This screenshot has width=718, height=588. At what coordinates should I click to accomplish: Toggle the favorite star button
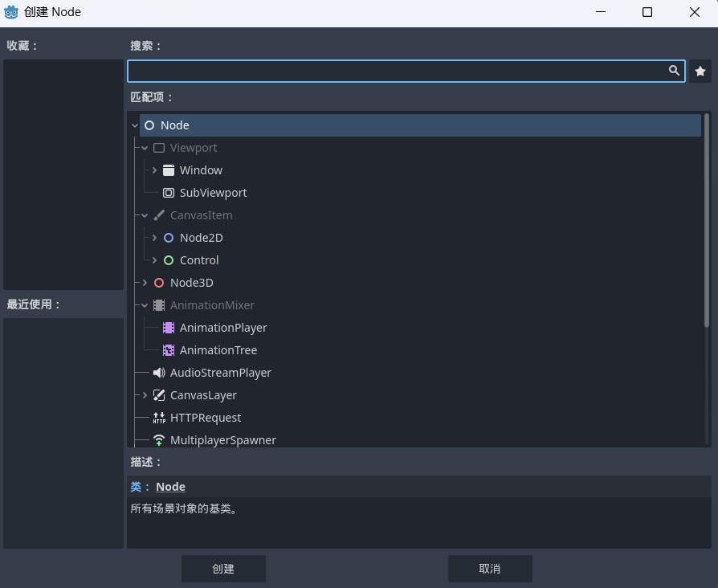point(700,71)
